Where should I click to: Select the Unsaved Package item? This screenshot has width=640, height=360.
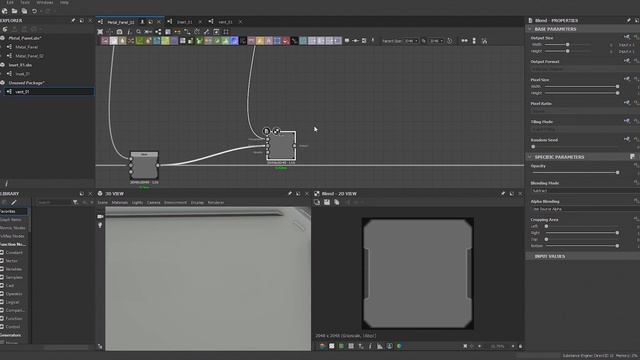(27, 83)
